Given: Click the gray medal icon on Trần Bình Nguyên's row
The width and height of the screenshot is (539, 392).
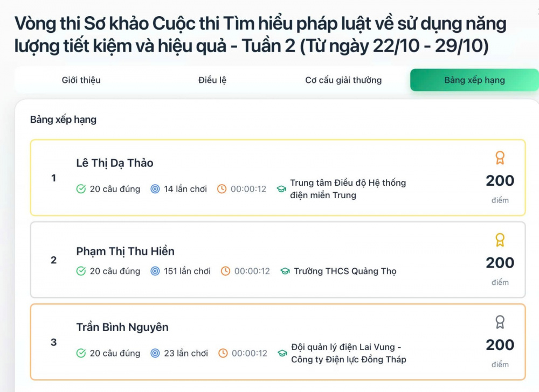Looking at the screenshot, I should [500, 321].
